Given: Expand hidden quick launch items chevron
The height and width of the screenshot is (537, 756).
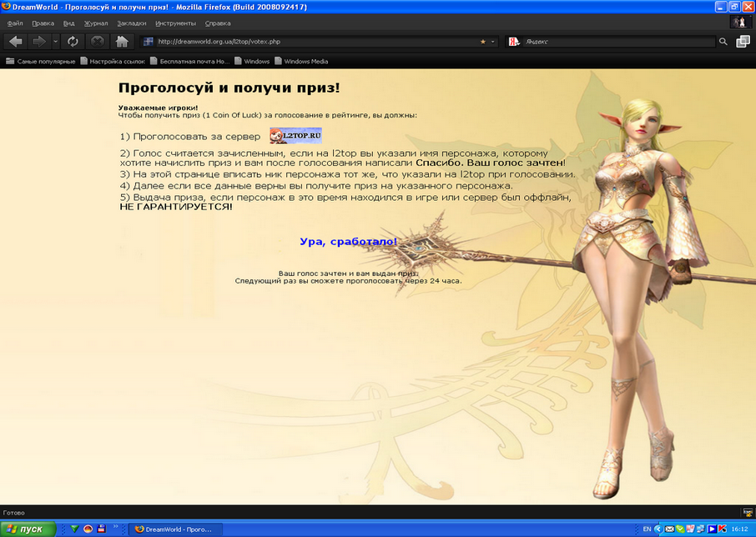Looking at the screenshot, I should (116, 527).
